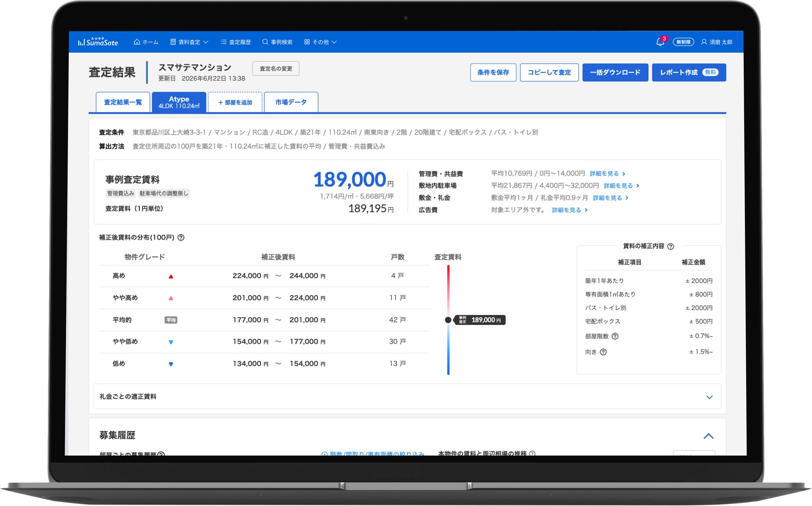Click the help icon next to 向き
Viewport: 812px width, 506px height.
pos(603,352)
